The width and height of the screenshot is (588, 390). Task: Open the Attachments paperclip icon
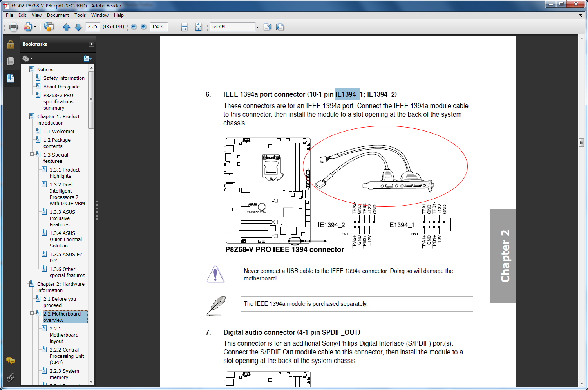[x=11, y=377]
